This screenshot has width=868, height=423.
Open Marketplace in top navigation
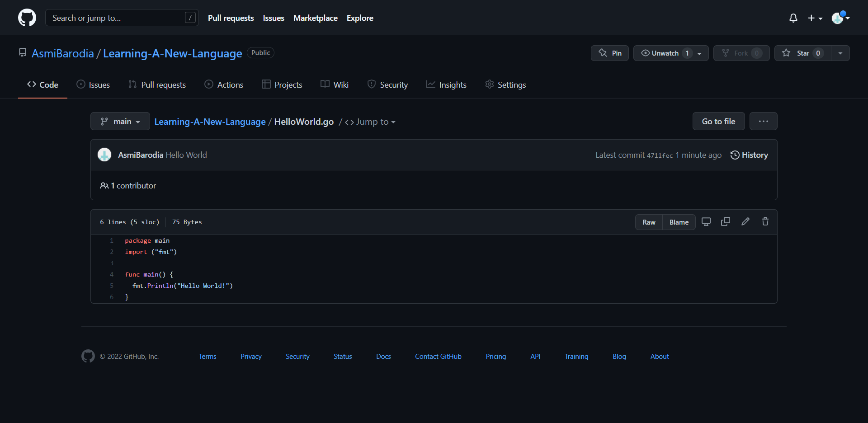click(316, 18)
